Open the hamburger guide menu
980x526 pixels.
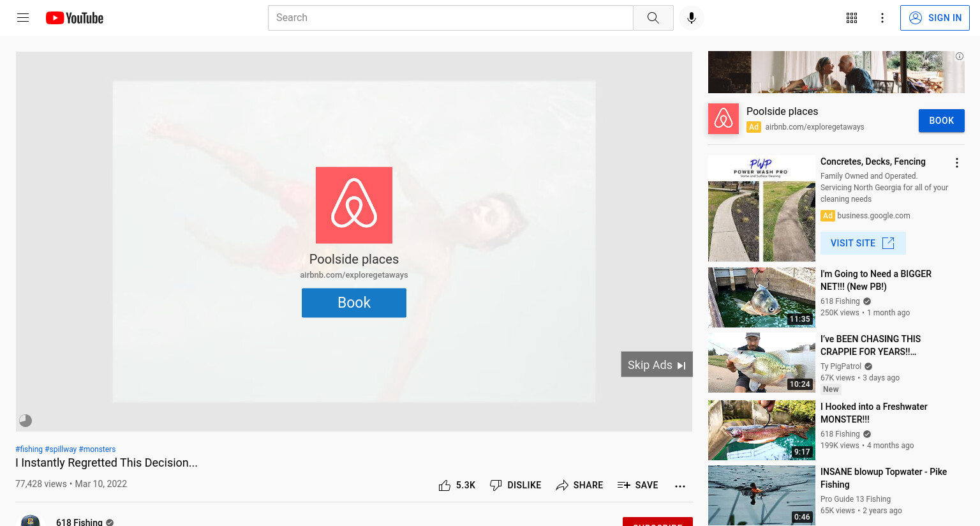pyautogui.click(x=23, y=18)
